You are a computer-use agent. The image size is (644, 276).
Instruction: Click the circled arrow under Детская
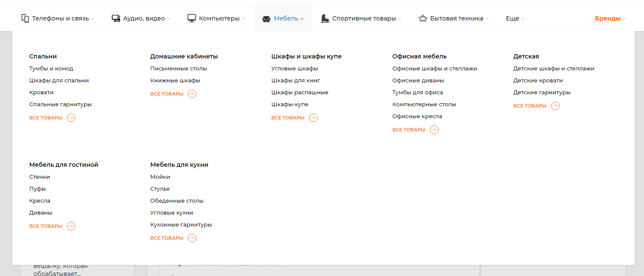tap(555, 106)
